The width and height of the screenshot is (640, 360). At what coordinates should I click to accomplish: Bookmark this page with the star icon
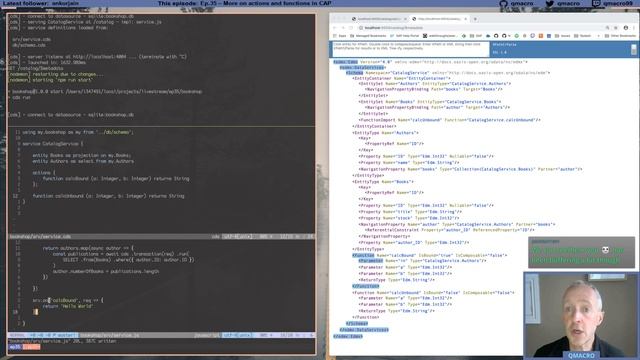pos(616,28)
